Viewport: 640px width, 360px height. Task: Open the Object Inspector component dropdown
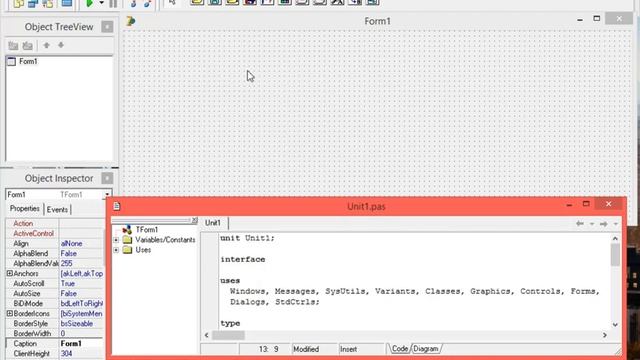(x=107, y=195)
